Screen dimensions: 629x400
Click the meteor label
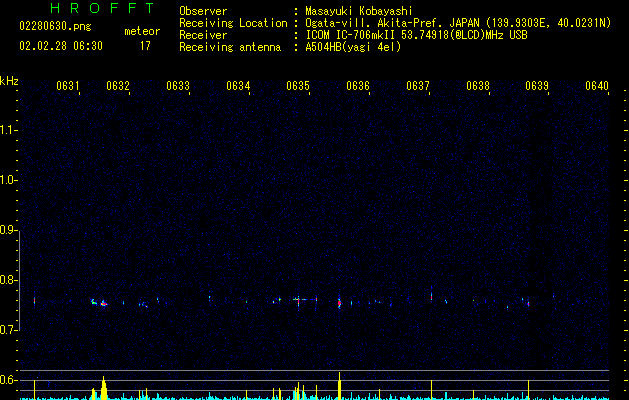pos(142,31)
